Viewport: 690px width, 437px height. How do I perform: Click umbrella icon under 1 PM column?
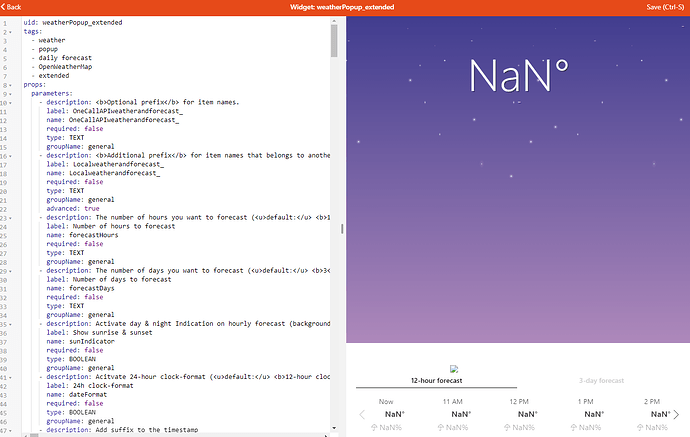tap(573, 427)
